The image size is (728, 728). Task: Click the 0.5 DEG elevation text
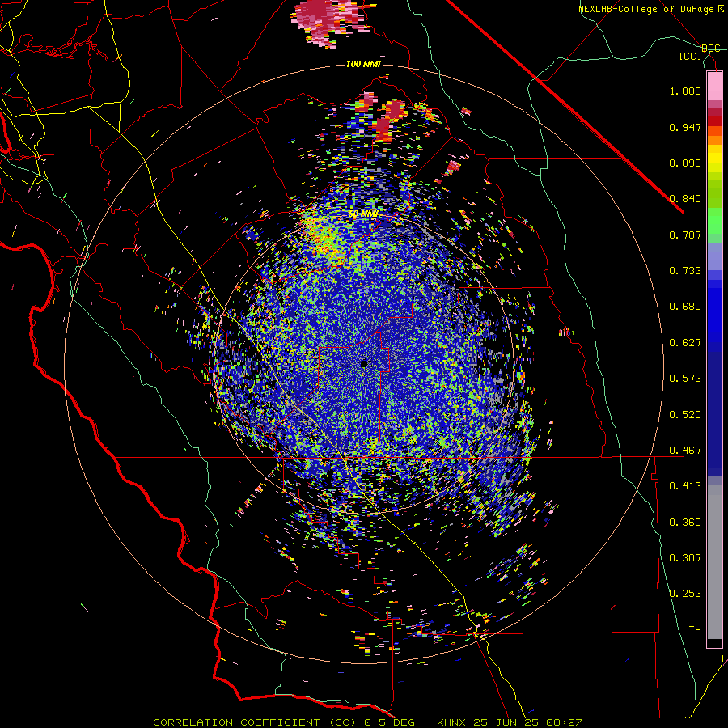pyautogui.click(x=392, y=722)
